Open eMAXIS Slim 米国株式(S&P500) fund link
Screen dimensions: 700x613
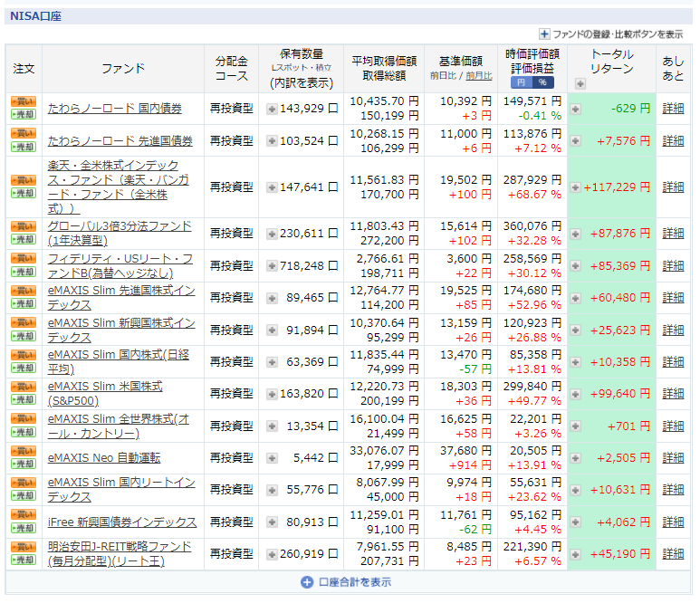pos(105,394)
